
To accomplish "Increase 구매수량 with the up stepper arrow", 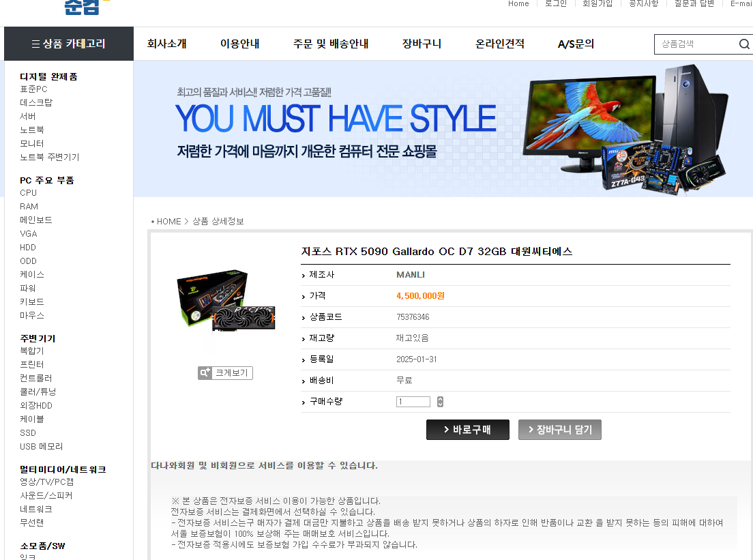I will [x=439, y=398].
